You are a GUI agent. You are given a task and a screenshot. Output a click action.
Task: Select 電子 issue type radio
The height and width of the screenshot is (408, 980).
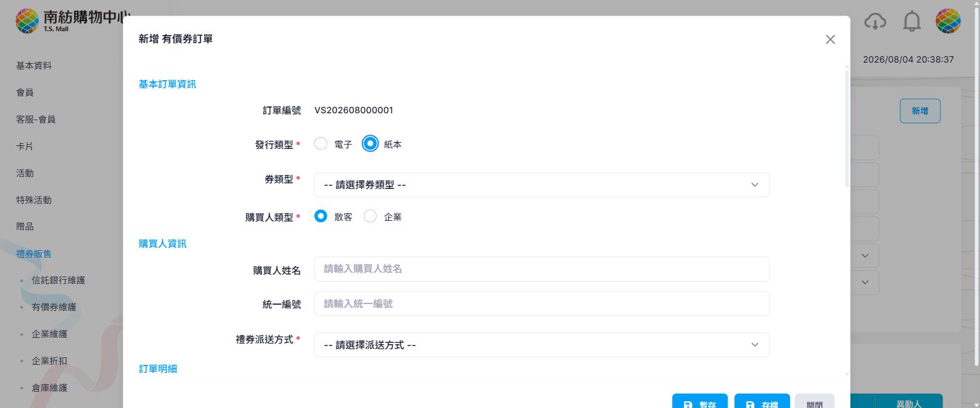pyautogui.click(x=321, y=144)
